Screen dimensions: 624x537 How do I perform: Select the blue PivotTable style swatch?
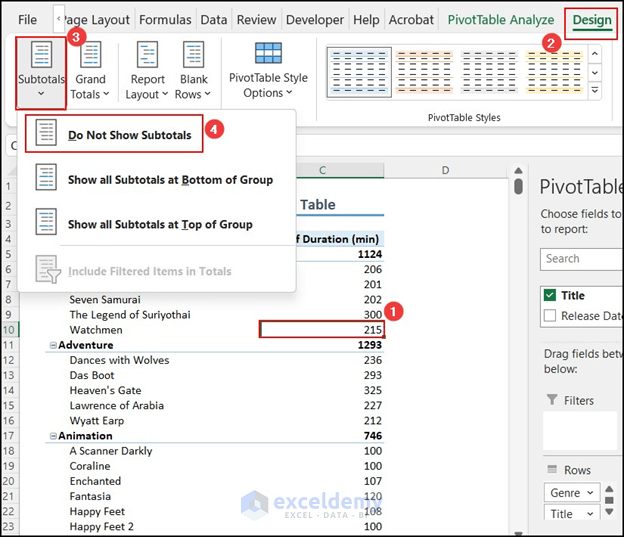[x=355, y=71]
